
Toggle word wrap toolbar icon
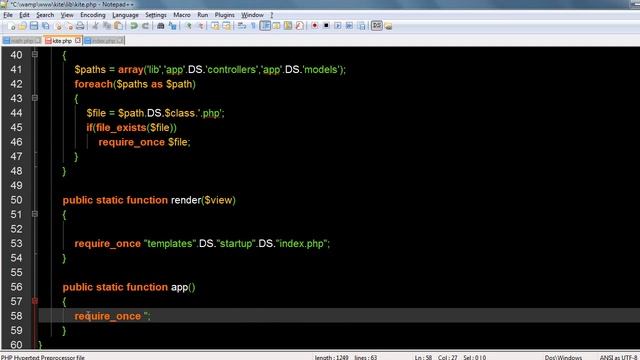pyautogui.click(x=242, y=26)
